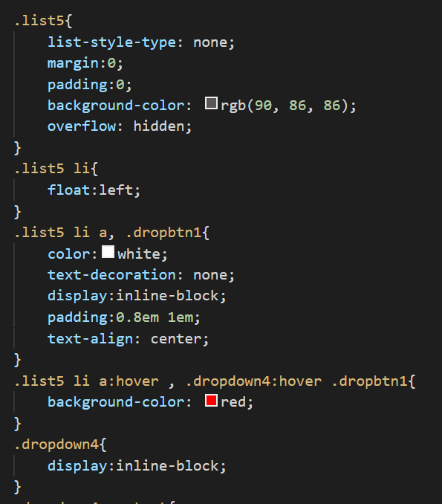Place the cursor on '.list5 li a:hover' selector text
This screenshot has width=442, height=504.
(87, 381)
